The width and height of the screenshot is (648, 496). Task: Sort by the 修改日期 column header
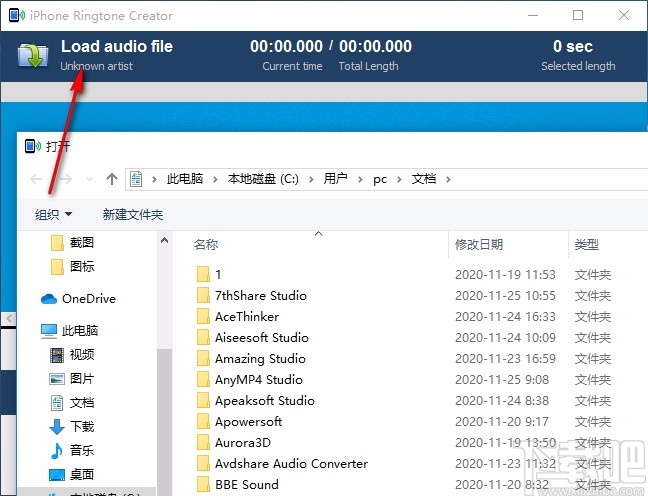tap(479, 245)
